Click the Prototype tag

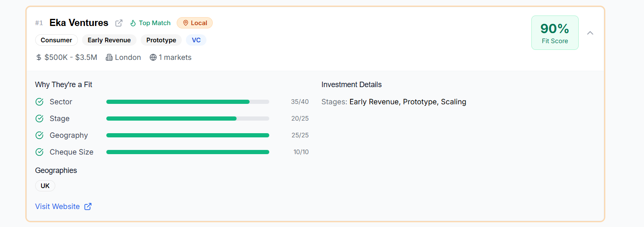[x=161, y=40]
